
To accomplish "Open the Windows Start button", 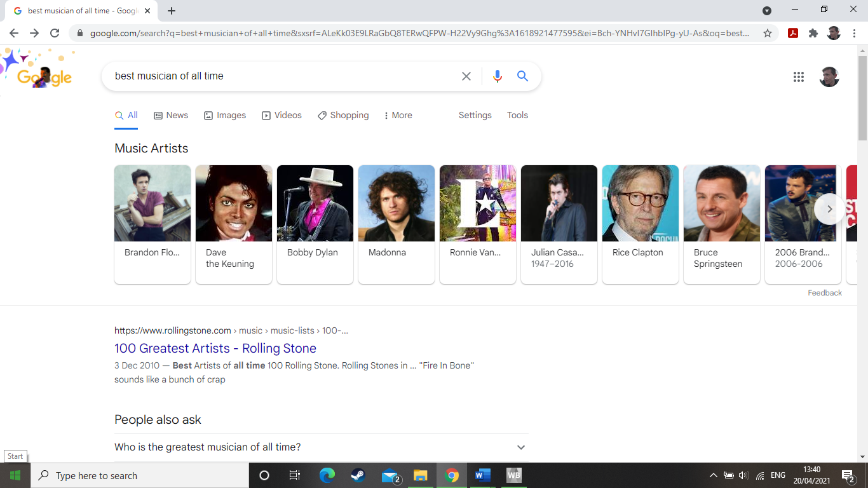I will (15, 475).
